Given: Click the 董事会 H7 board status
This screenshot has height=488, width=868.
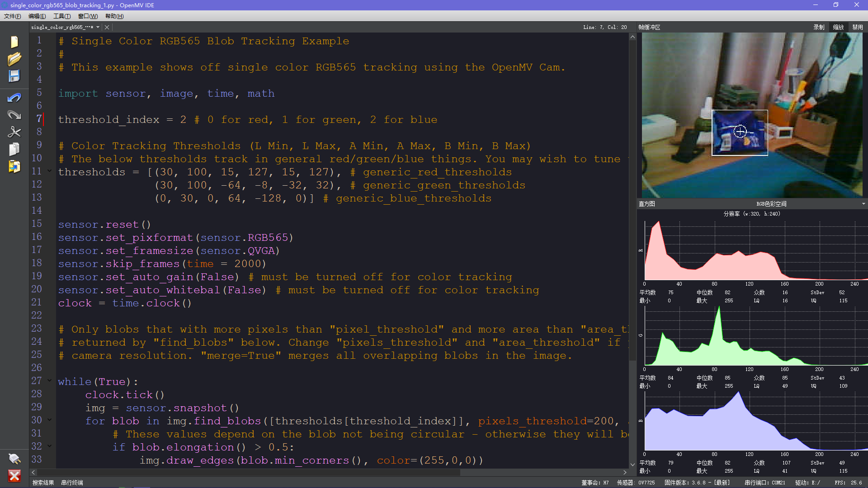Looking at the screenshot, I should (x=595, y=483).
